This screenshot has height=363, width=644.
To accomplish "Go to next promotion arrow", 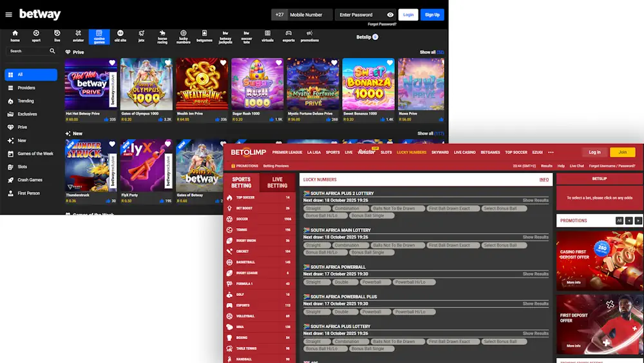I will pos(638,221).
